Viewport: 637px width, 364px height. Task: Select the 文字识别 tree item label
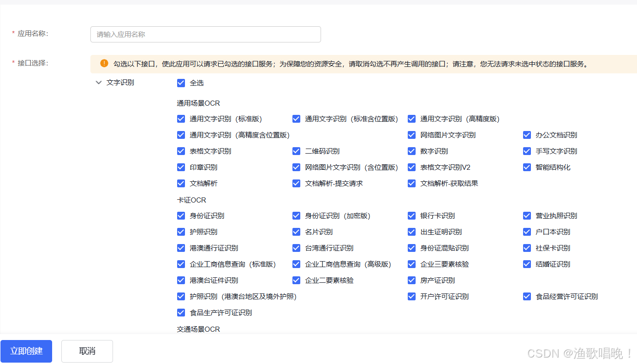[120, 83]
